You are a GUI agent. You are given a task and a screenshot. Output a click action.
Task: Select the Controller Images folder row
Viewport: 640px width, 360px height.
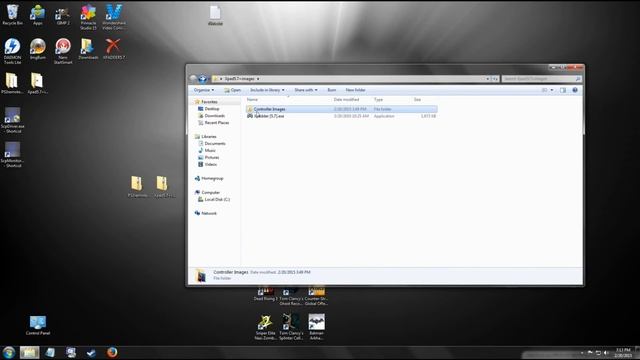tap(341, 109)
